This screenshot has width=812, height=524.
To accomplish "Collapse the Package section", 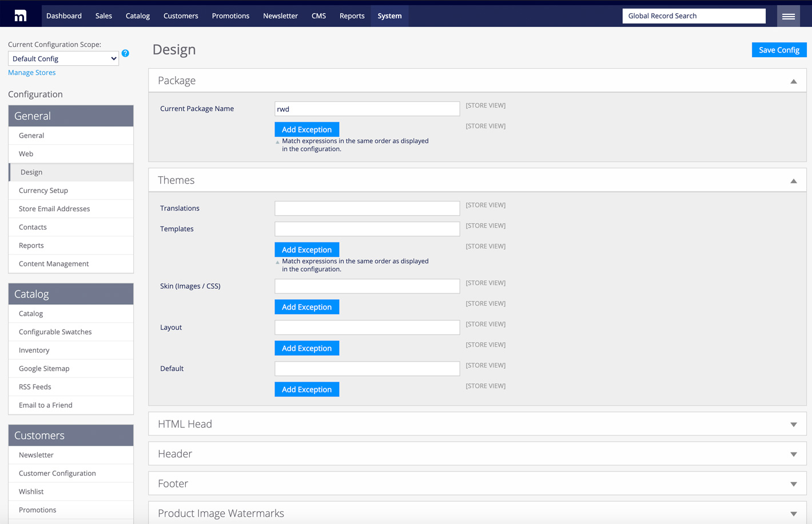I will pyautogui.click(x=793, y=81).
